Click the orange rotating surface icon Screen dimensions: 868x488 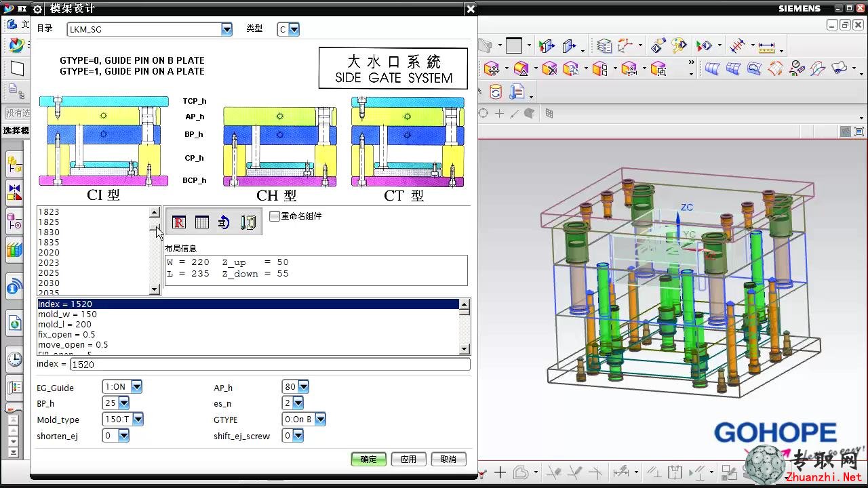click(775, 68)
